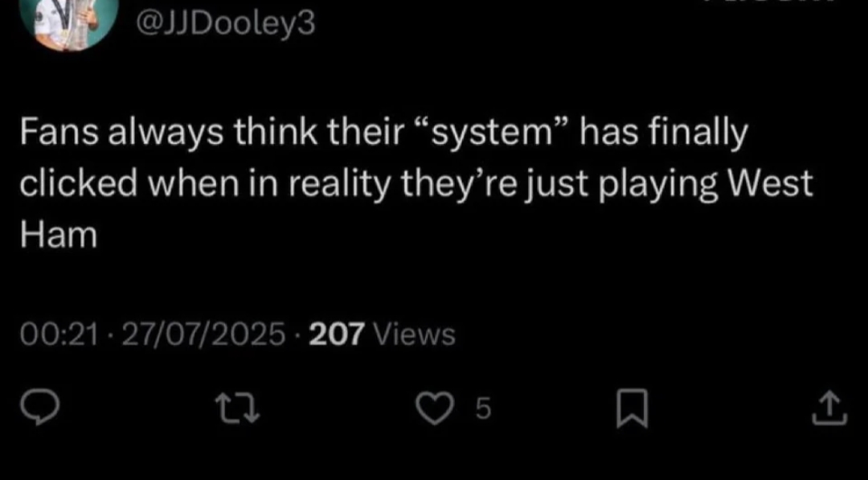This screenshot has height=480, width=868.
Task: Click the like count number 5
Action: pos(483,410)
